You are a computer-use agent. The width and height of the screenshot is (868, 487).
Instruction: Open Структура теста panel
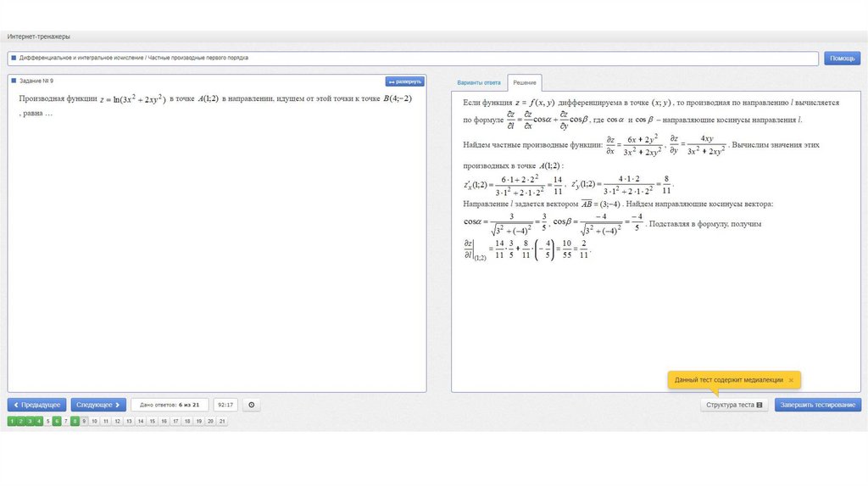[734, 406]
